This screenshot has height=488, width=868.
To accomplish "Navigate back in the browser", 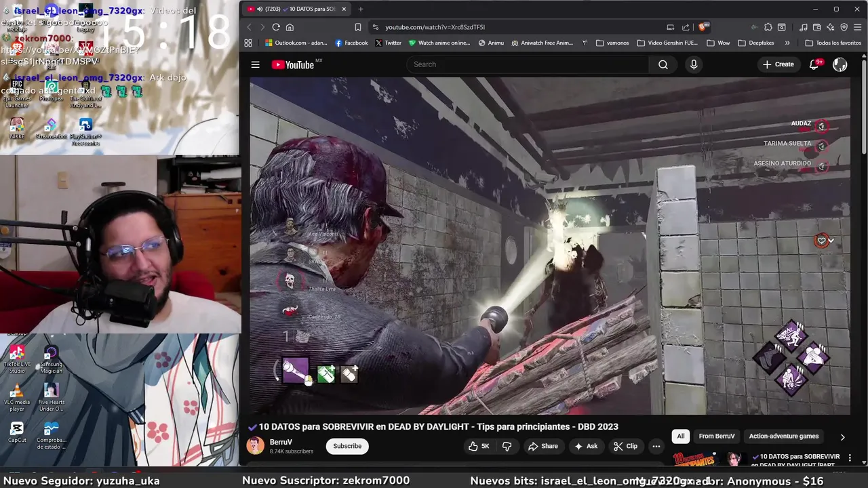I will [x=249, y=27].
